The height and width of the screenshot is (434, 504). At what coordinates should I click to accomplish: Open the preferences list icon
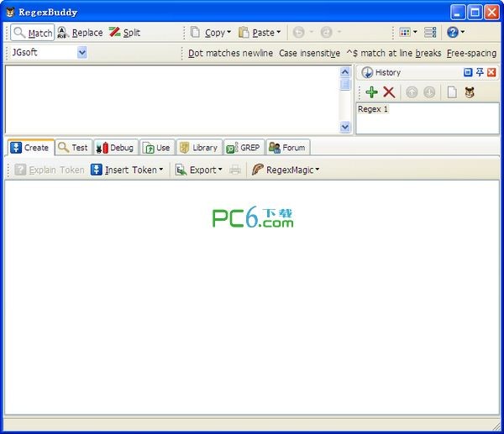(430, 32)
